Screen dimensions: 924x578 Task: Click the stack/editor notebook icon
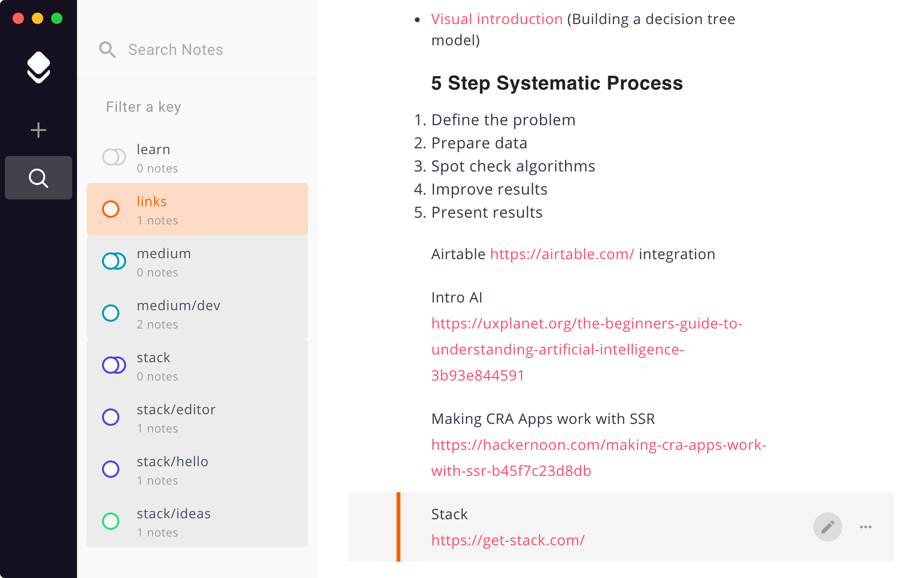coord(110,417)
